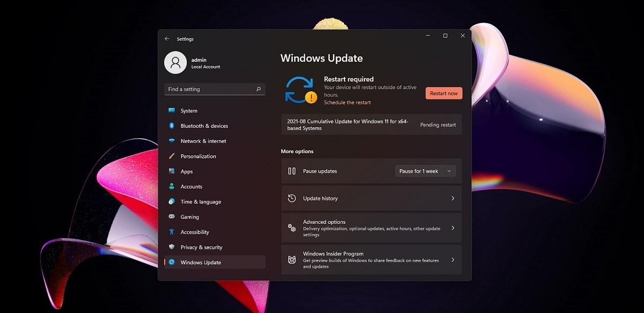Click the Pending restart status text
Image resolution: width=644 pixels, height=313 pixels.
click(x=438, y=125)
